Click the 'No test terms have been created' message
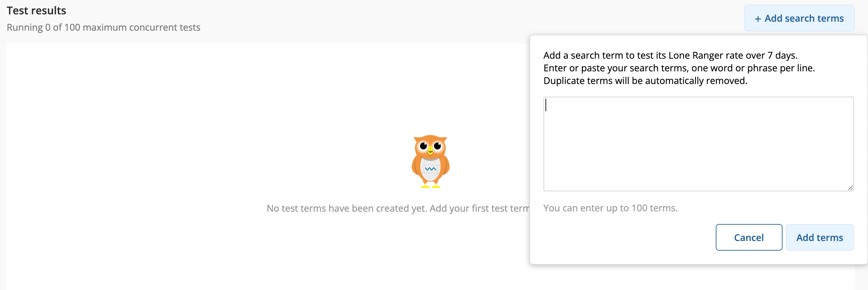The width and height of the screenshot is (868, 290). tap(398, 208)
